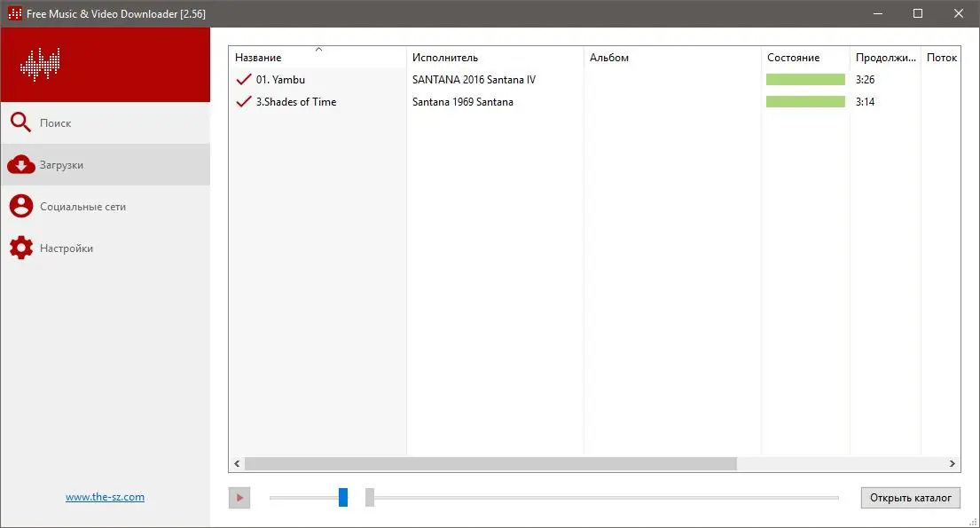Click the blue volume slider handle
Image resolution: width=980 pixels, height=528 pixels.
(343, 497)
